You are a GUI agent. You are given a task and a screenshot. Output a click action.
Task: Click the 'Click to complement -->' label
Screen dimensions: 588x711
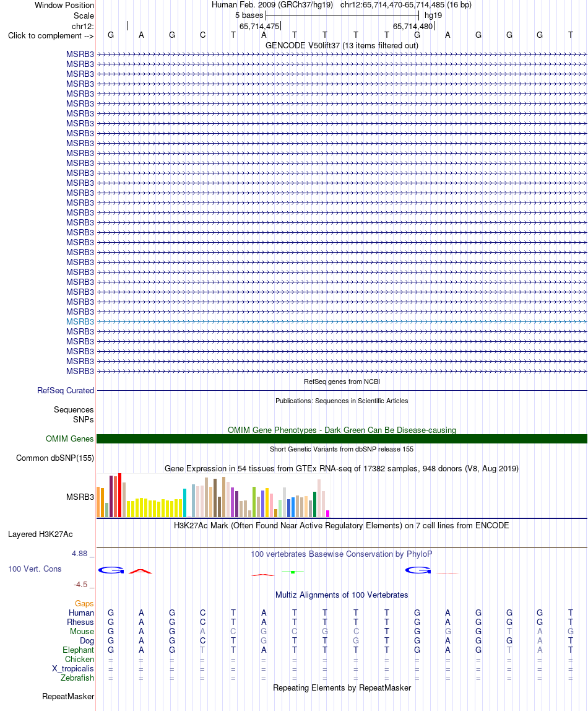pos(51,35)
